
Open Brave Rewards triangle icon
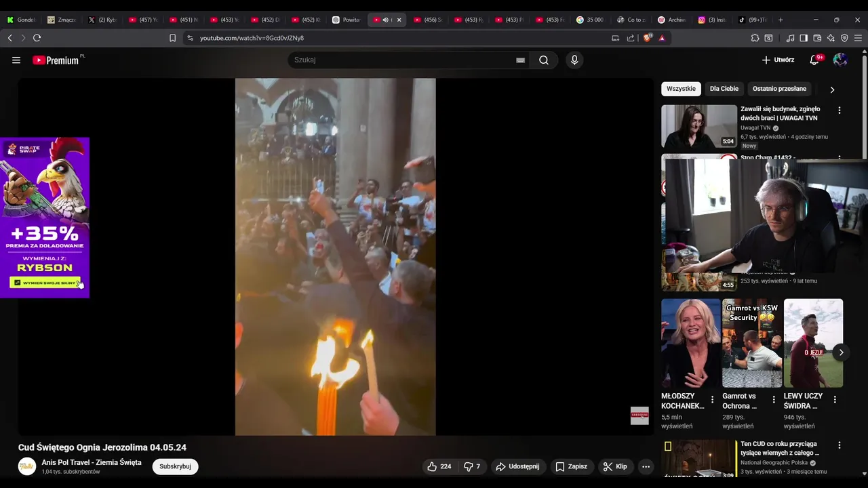[662, 38]
